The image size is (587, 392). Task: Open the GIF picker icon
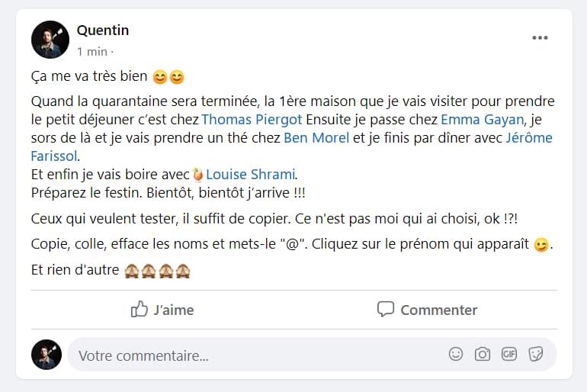pyautogui.click(x=508, y=354)
